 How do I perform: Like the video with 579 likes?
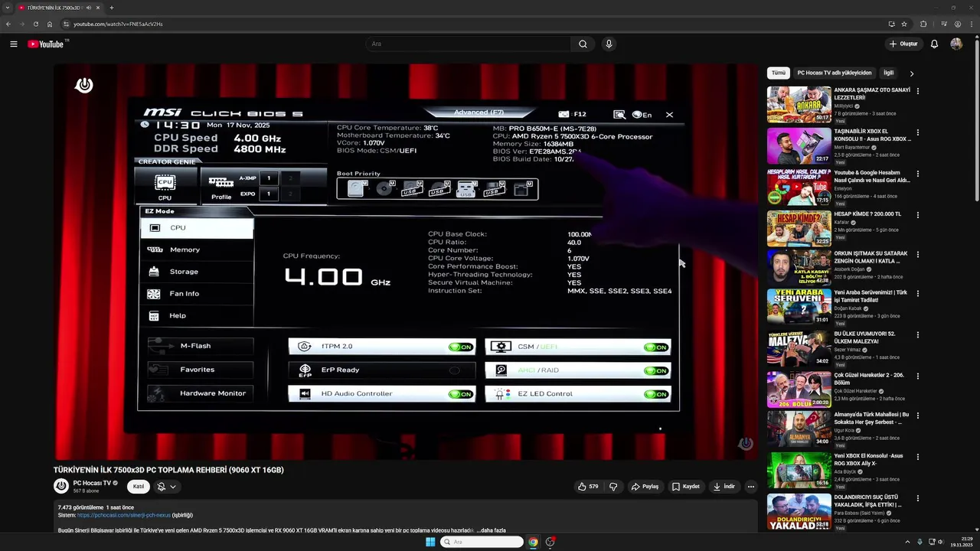tap(588, 486)
